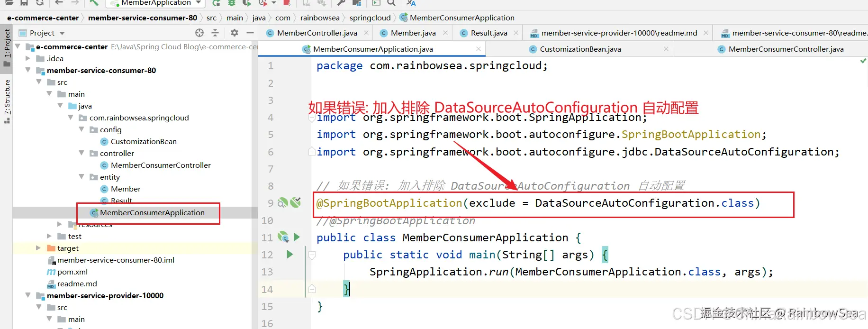Expand the test folder
This screenshot has width=868, height=329.
click(x=49, y=236)
